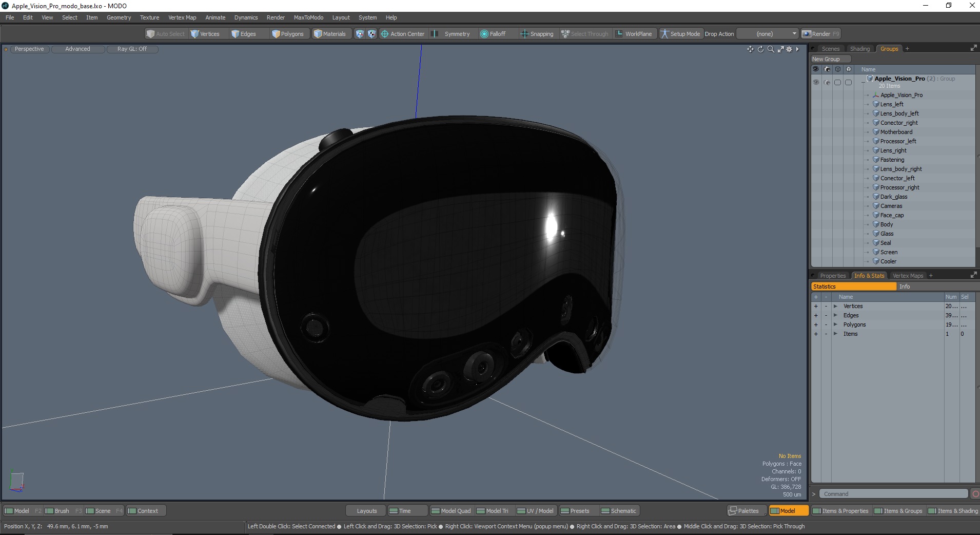
Task: Switch to the Shading tab
Action: pyautogui.click(x=860, y=49)
